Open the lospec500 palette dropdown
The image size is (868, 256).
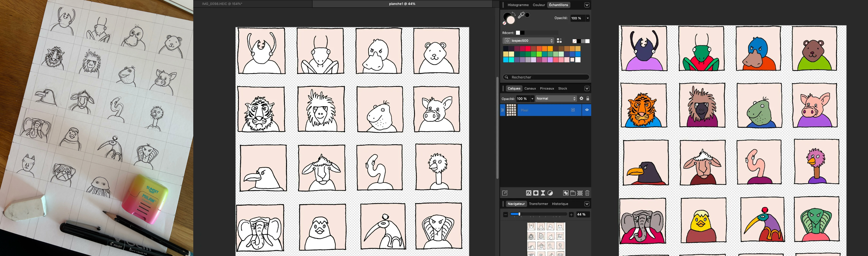point(528,41)
